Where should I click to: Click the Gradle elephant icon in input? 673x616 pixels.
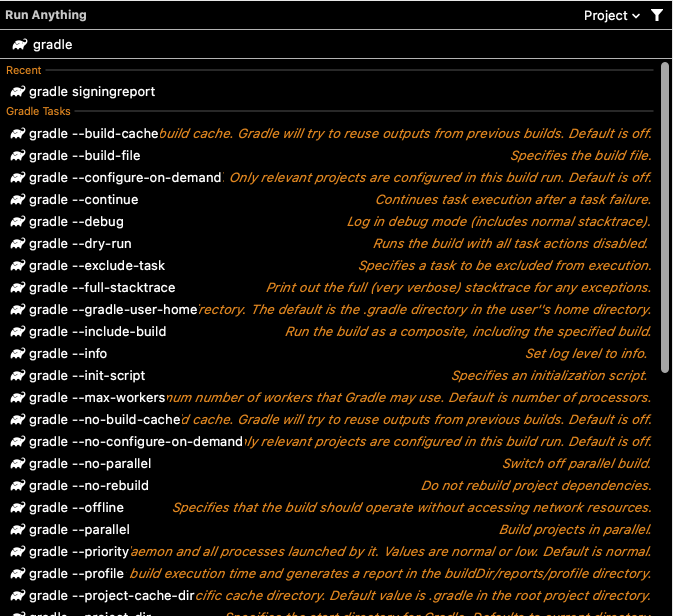tap(20, 44)
